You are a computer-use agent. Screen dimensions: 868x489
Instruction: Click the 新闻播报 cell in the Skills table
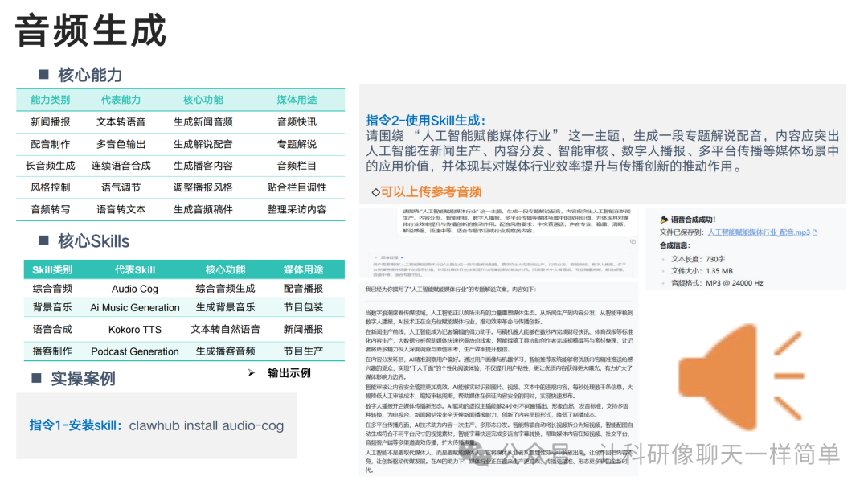pyautogui.click(x=303, y=330)
